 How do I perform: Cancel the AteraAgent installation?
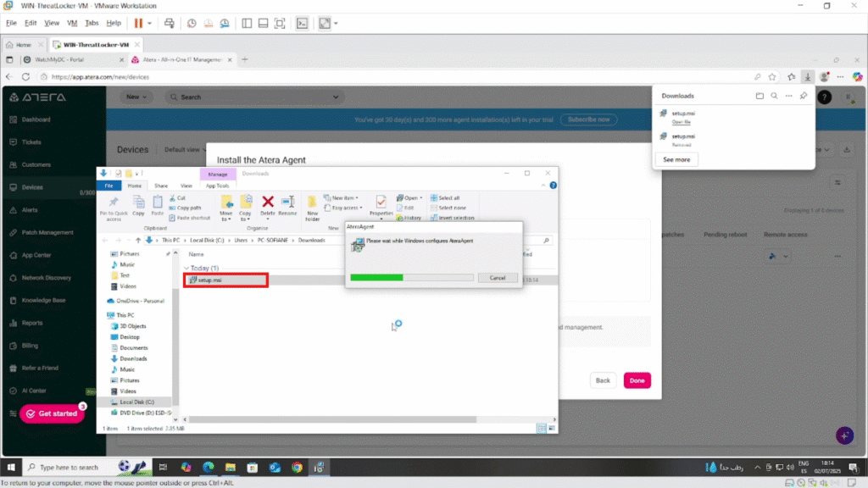point(497,278)
